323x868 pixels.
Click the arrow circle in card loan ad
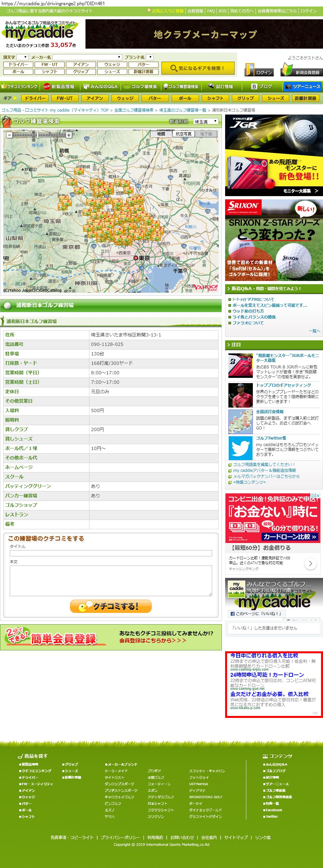(310, 564)
